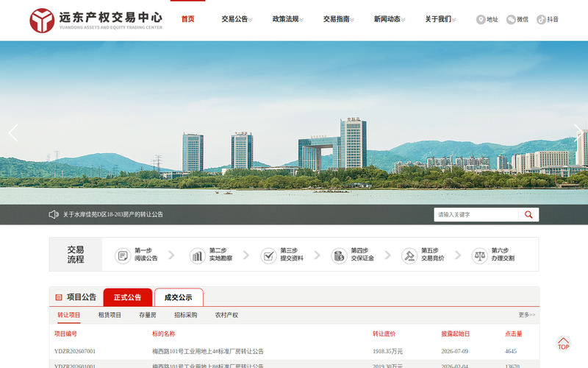Click the 请输入关键字 search field

[x=476, y=215]
